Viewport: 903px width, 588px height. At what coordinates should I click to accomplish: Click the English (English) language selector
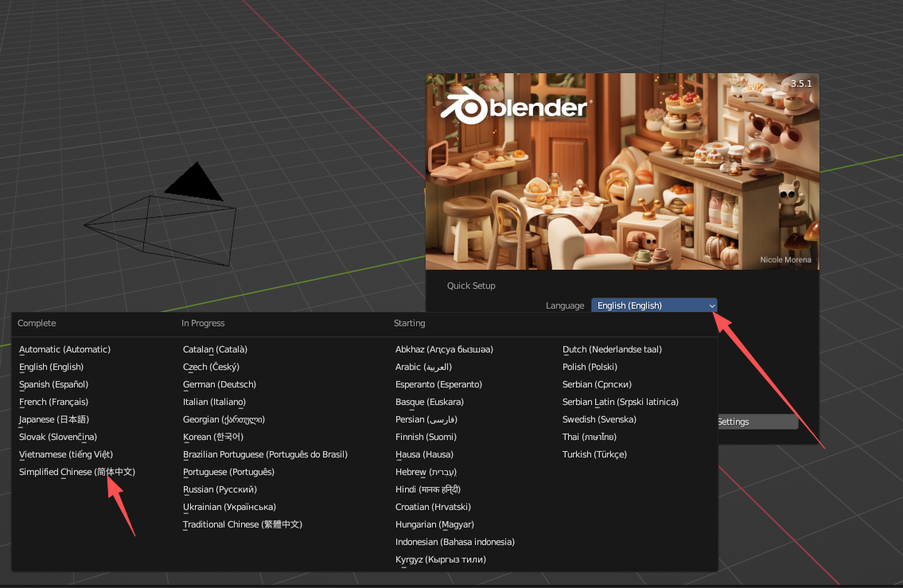point(644,306)
